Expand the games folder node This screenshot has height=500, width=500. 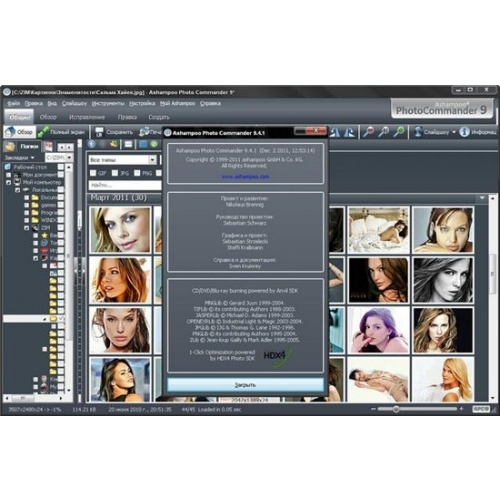tap(26, 205)
